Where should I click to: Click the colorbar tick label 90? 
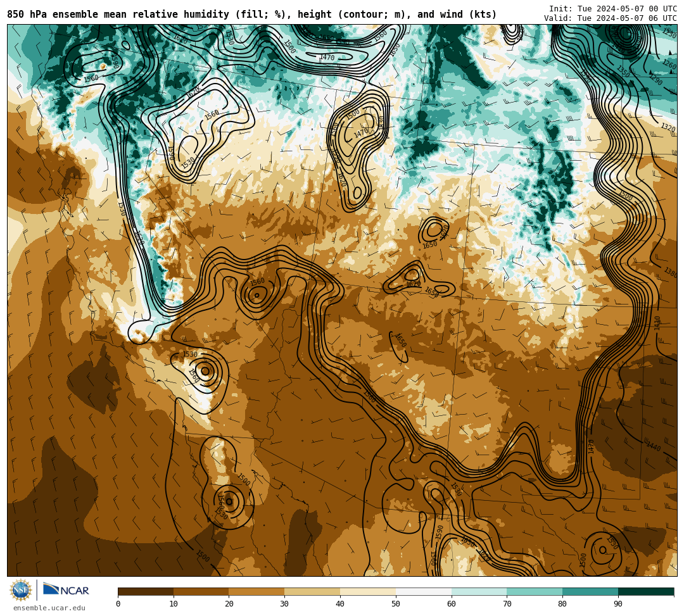(618, 604)
